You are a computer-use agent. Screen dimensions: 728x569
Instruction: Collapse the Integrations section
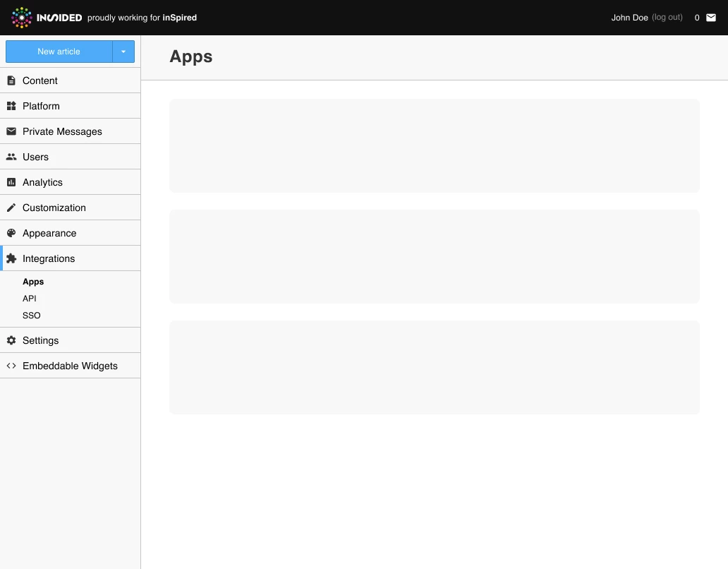tap(70, 258)
